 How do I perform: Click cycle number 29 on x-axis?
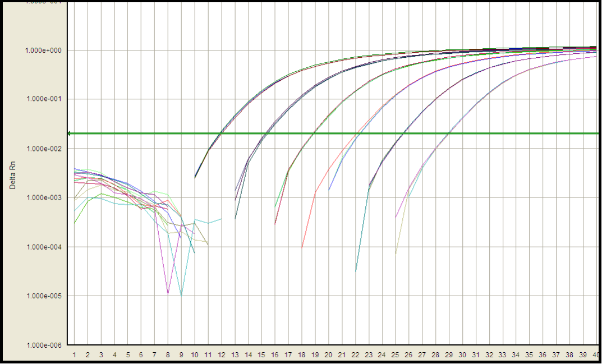pos(449,355)
